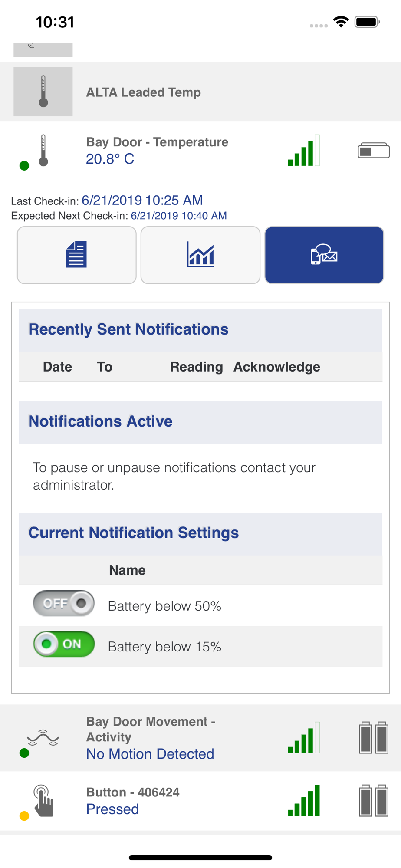Tap the Bay Door thermometer icon
Image resolution: width=401 pixels, height=868 pixels.
43,151
